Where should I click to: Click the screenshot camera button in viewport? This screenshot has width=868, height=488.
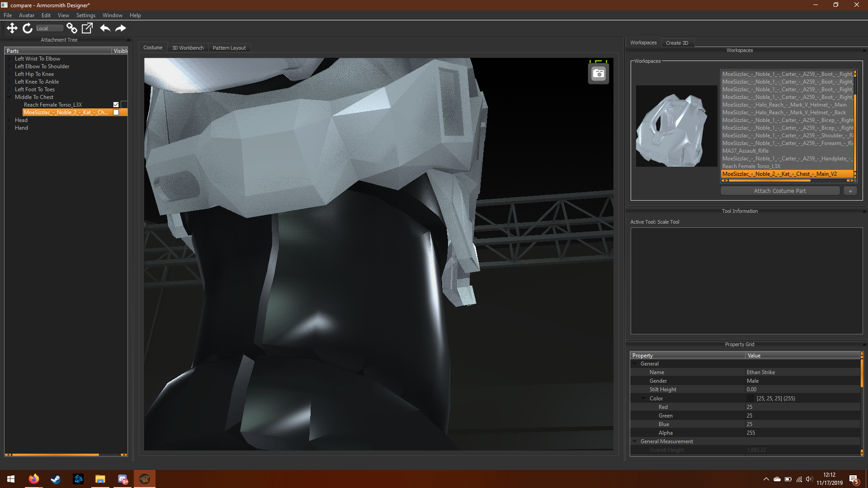pyautogui.click(x=599, y=74)
